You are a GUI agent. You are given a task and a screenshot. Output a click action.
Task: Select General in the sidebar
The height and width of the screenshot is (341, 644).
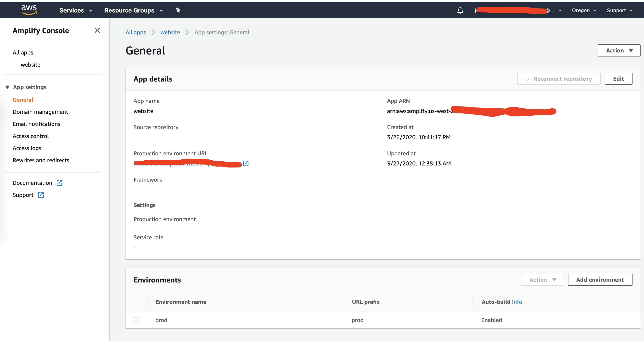coord(23,100)
